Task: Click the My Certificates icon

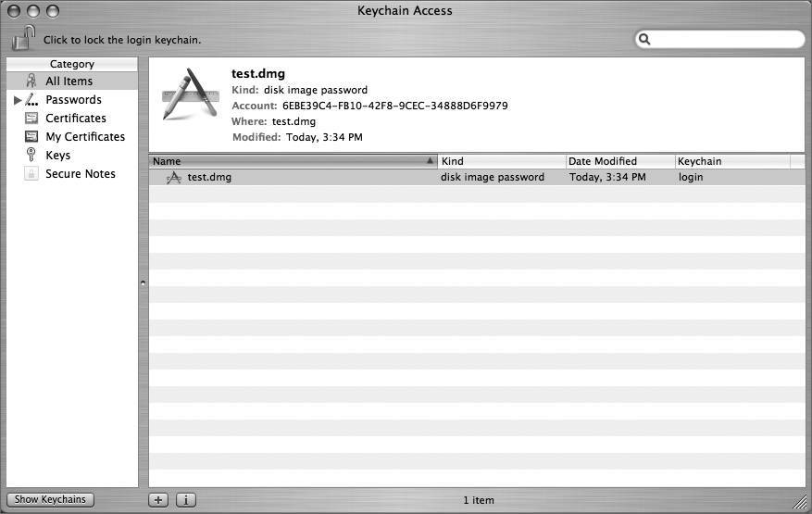Action: click(x=31, y=137)
